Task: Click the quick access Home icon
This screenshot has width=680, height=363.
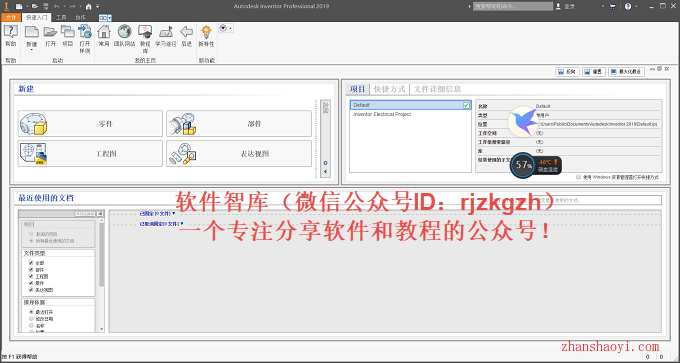Action: (x=88, y=6)
